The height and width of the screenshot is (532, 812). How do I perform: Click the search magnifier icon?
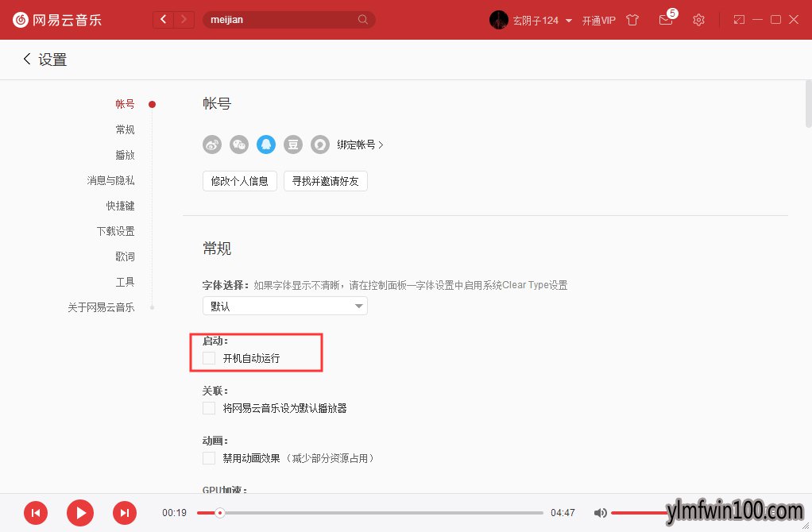[x=363, y=20]
